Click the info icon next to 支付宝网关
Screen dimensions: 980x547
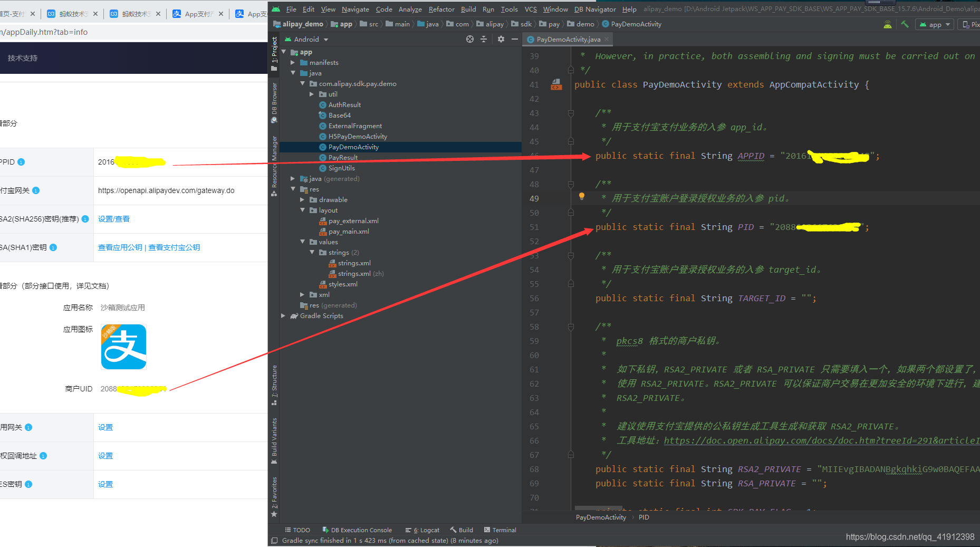(x=36, y=190)
